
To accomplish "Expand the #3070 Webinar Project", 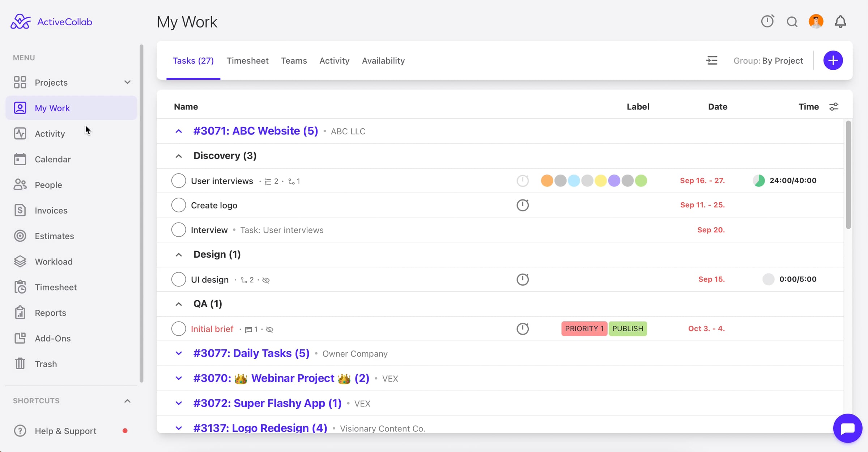I will [179, 378].
